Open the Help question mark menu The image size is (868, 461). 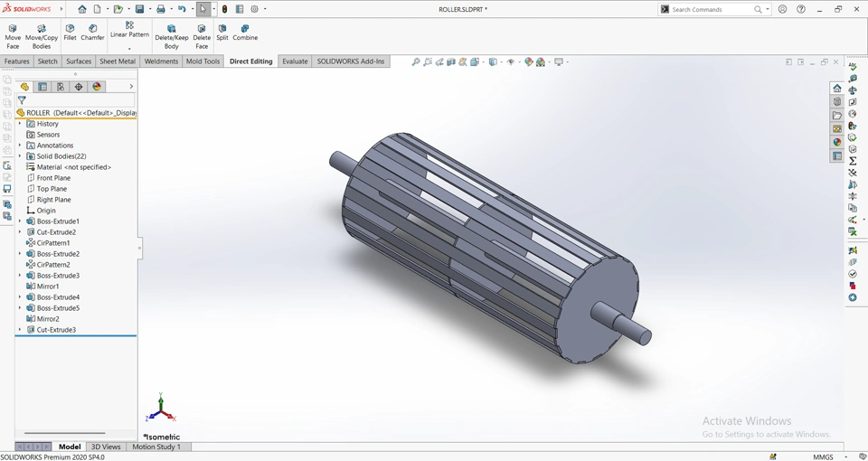(800, 9)
